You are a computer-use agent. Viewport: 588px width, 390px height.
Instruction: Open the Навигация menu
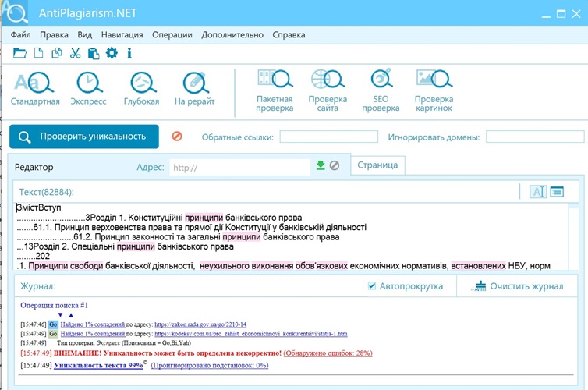(x=122, y=35)
